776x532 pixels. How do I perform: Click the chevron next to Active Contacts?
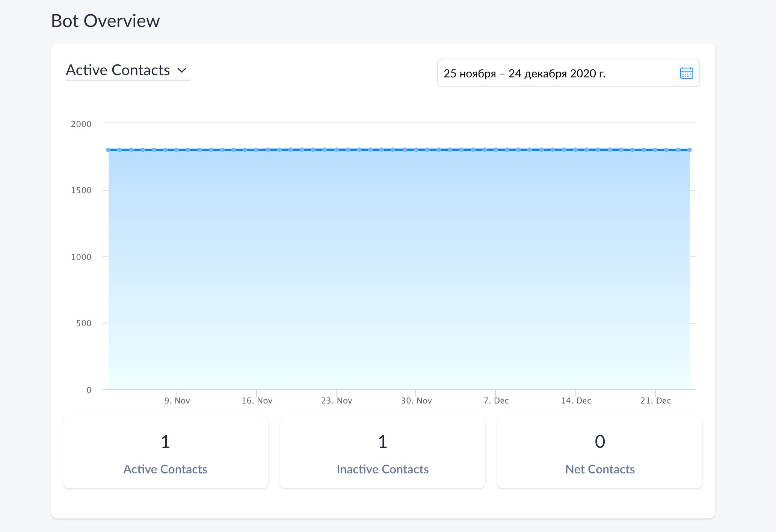point(182,70)
